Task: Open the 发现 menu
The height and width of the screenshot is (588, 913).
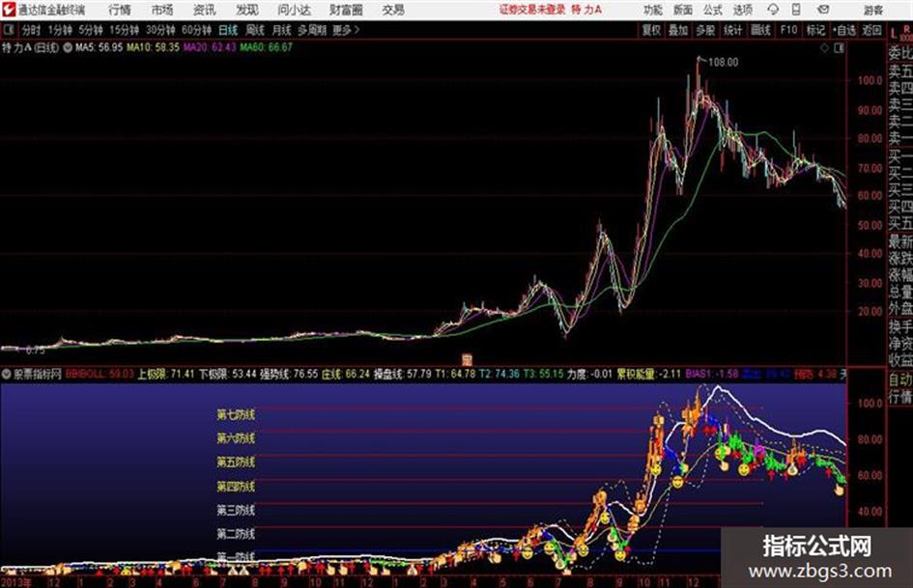Action: tap(247, 10)
